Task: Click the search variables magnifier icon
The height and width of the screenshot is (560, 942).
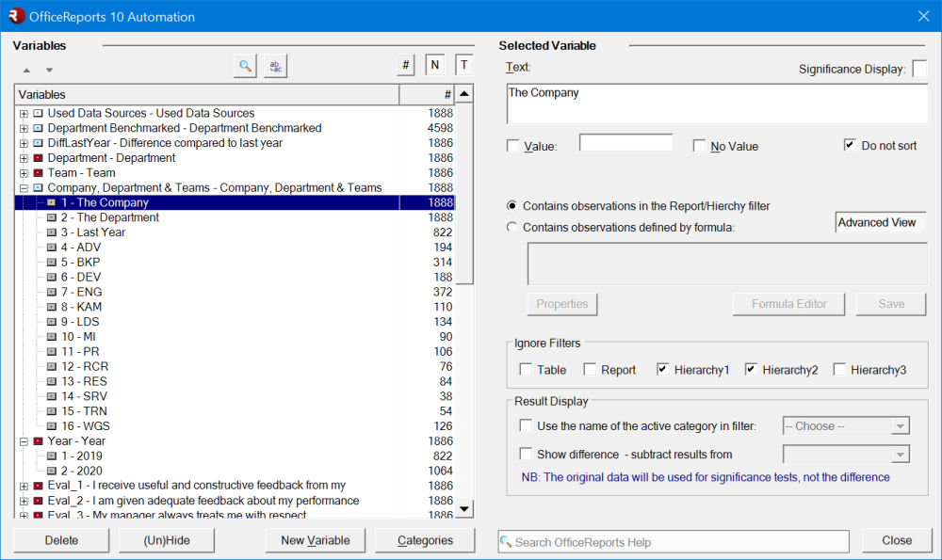Action: pyautogui.click(x=243, y=65)
